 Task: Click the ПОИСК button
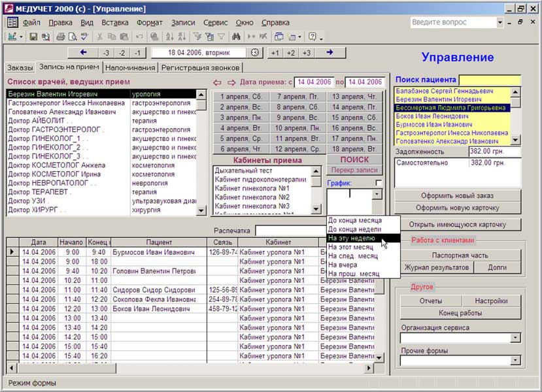click(x=354, y=159)
